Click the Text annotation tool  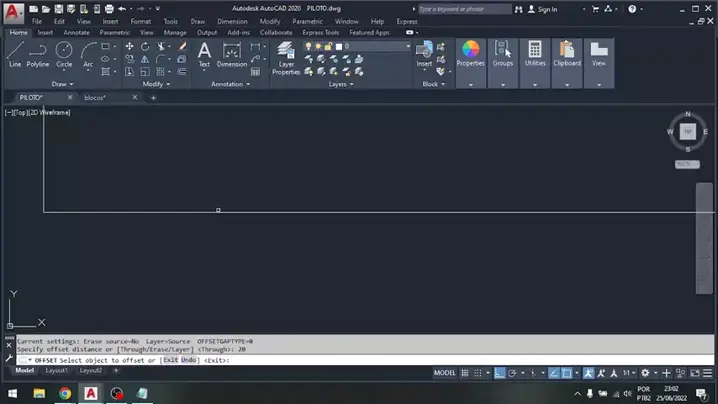pos(204,54)
